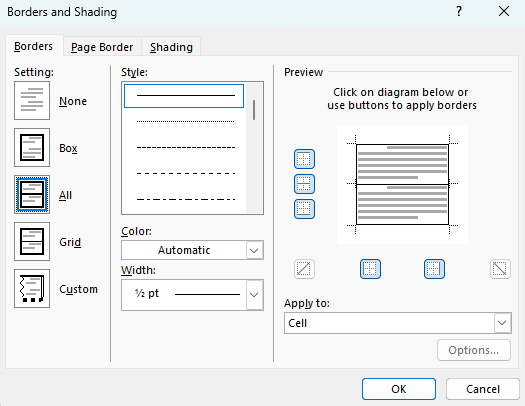Image resolution: width=525 pixels, height=406 pixels.
Task: Open the Apply to dropdown showing Cell
Action: [x=398, y=323]
